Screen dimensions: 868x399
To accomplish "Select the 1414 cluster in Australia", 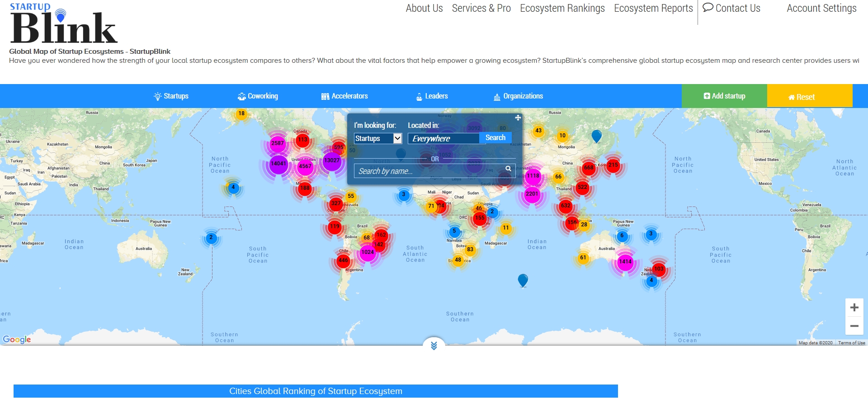I will click(625, 262).
